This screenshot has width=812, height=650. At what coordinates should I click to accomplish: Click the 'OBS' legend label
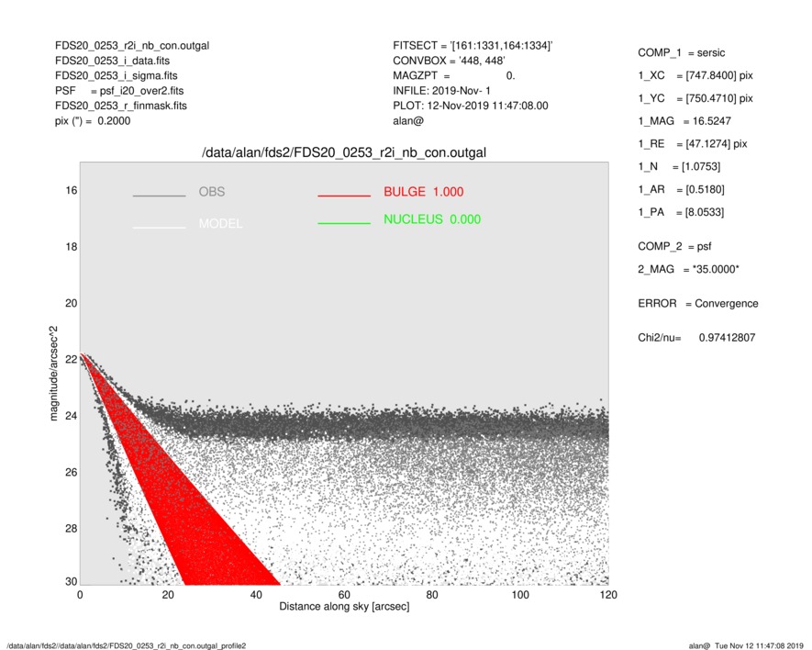212,192
